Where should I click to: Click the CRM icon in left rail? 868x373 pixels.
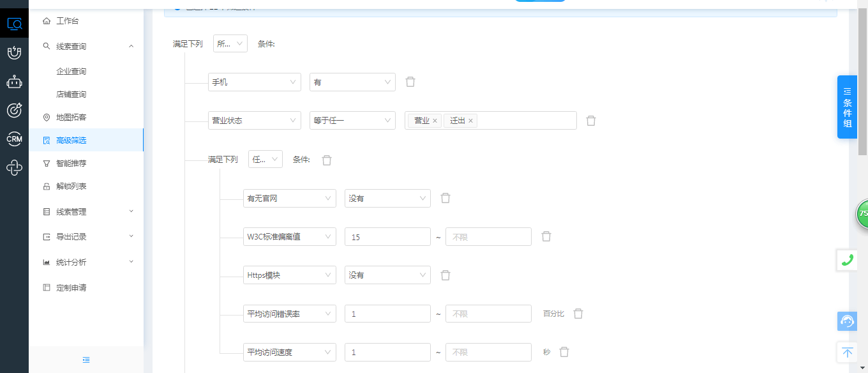click(x=14, y=139)
